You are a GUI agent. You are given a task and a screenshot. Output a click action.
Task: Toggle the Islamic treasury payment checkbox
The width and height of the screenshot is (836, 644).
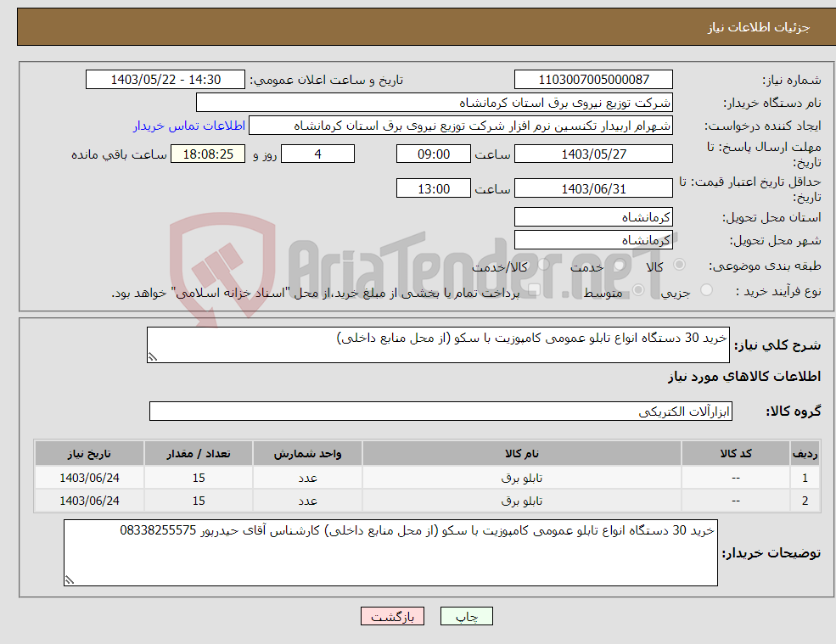(534, 290)
